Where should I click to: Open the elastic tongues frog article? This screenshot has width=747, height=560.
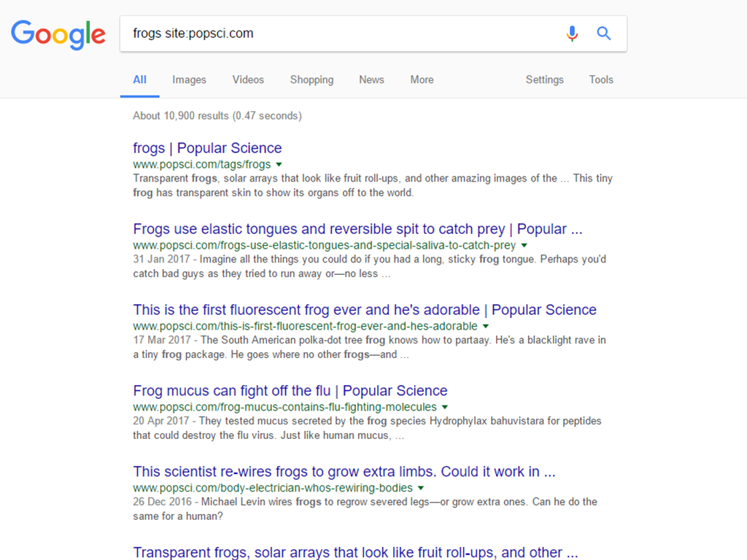coord(357,229)
